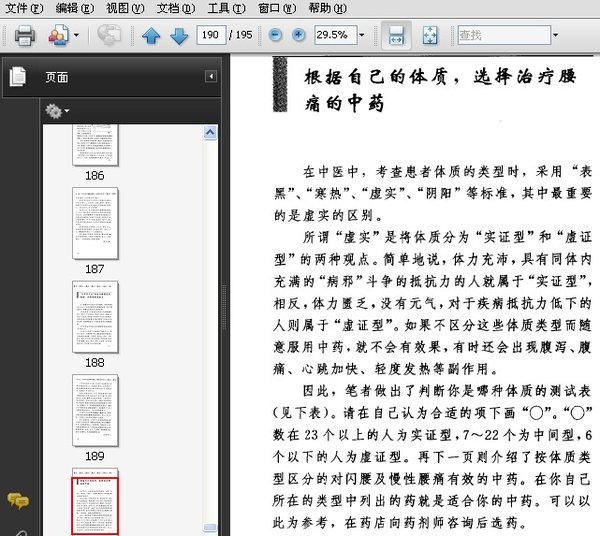Image resolution: width=600 pixels, height=536 pixels.
Task: Click the thumbnail scrollbar thumb at the bottom
Action: [210, 528]
